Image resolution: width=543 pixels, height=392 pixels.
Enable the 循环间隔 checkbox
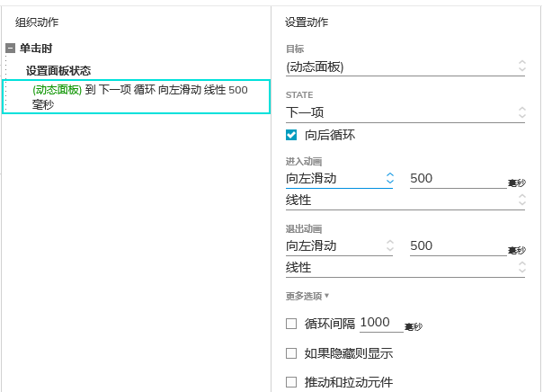(x=291, y=324)
